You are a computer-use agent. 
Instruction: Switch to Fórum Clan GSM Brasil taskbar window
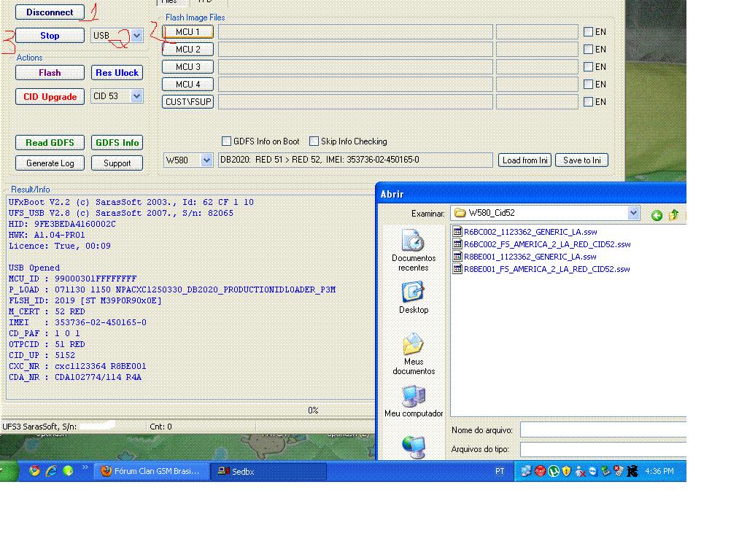[x=151, y=472]
